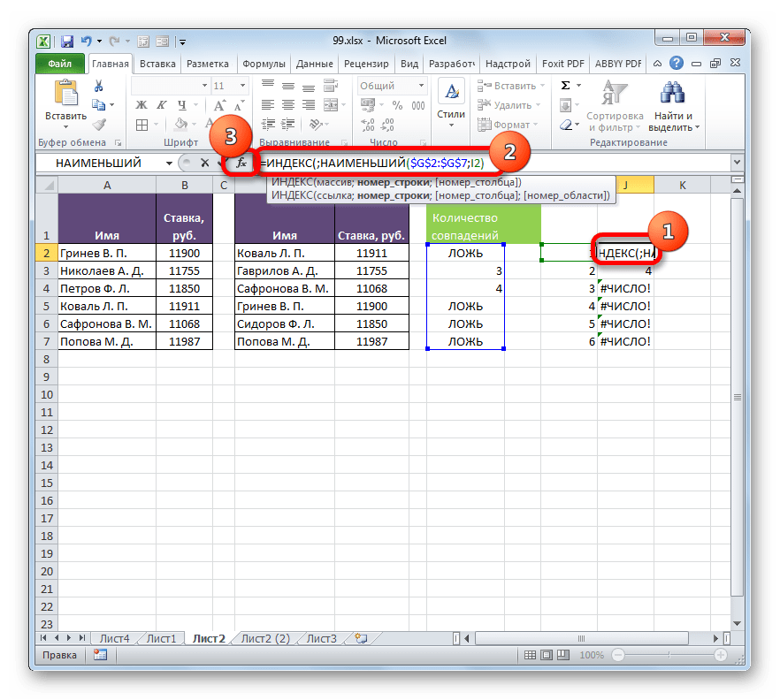This screenshot has width=780, height=700.
Task: Click the Align Right icon
Action: pyautogui.click(x=309, y=105)
